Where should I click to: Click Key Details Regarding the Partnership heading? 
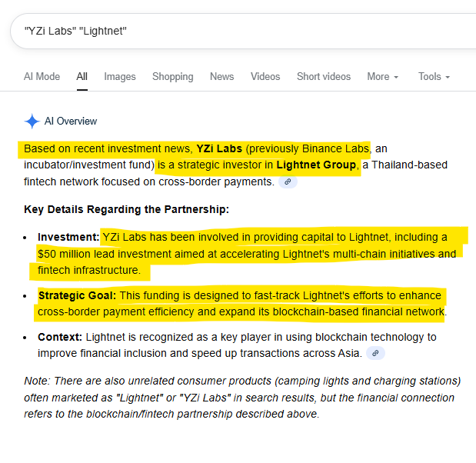tap(126, 209)
